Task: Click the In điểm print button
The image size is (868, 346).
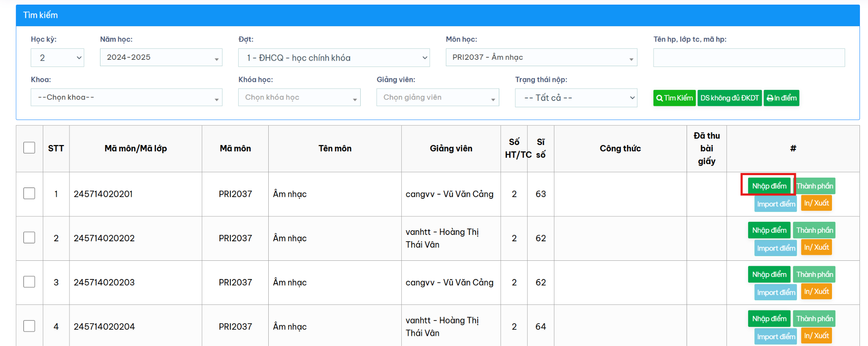Action: pos(782,98)
